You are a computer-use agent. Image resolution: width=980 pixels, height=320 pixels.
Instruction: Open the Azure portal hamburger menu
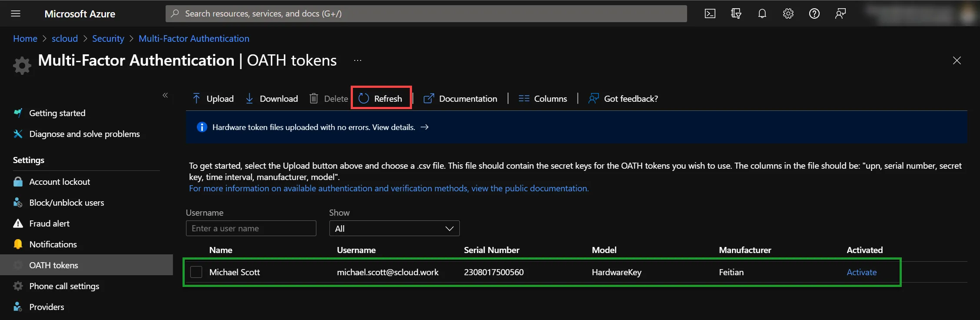pos(16,13)
